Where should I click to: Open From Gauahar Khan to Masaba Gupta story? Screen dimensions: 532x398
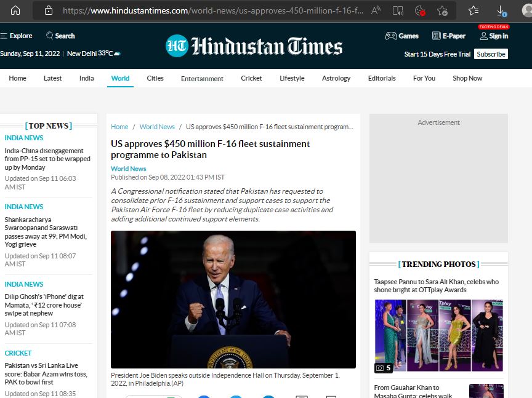413,391
